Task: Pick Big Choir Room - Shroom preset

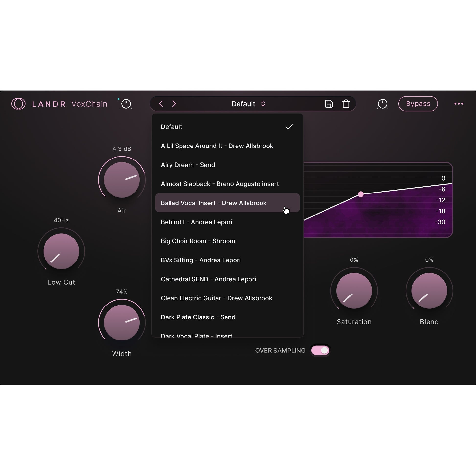Action: coord(198,241)
